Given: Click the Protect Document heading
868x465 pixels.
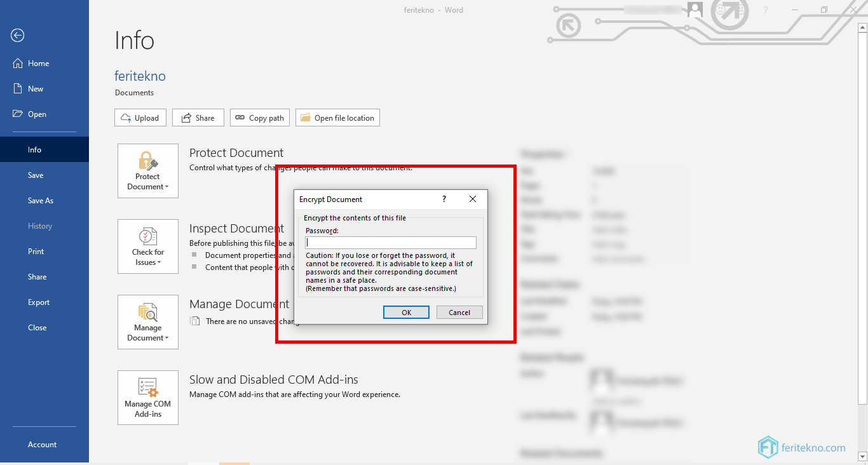Looking at the screenshot, I should pos(236,153).
